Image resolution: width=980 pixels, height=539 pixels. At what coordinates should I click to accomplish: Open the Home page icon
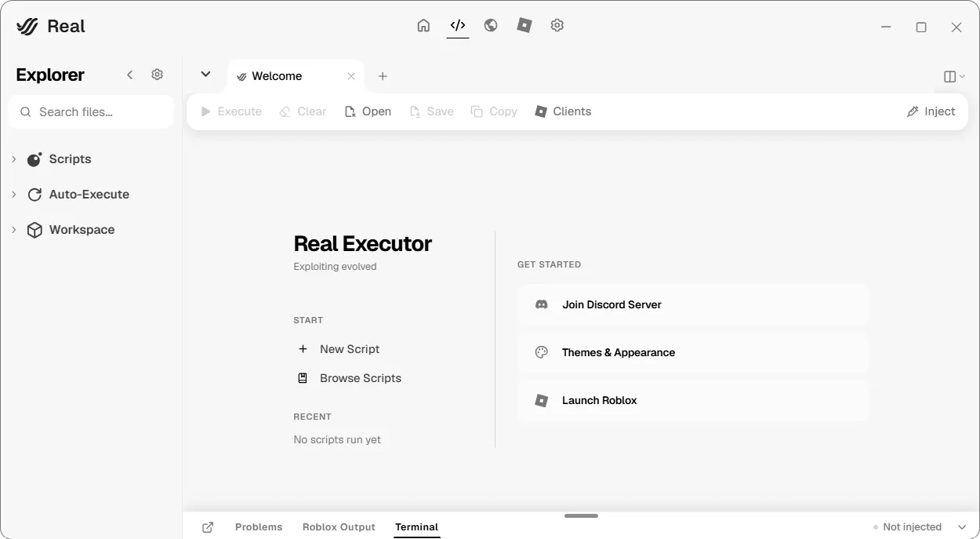pos(423,25)
